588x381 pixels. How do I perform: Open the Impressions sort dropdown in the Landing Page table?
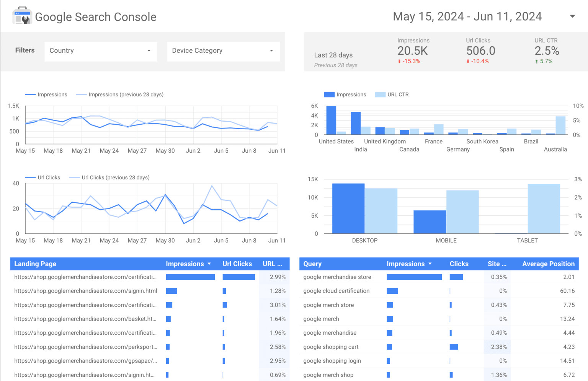(209, 264)
